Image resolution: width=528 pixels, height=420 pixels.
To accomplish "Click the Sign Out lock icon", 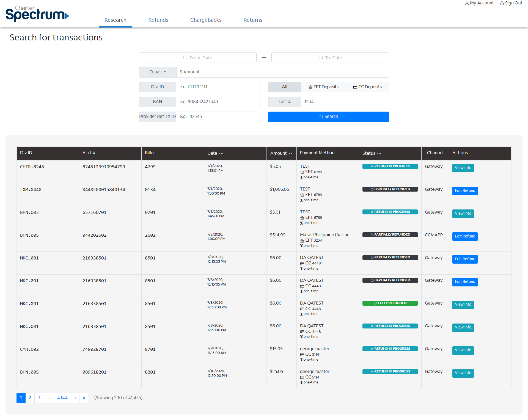I will pos(502,3).
